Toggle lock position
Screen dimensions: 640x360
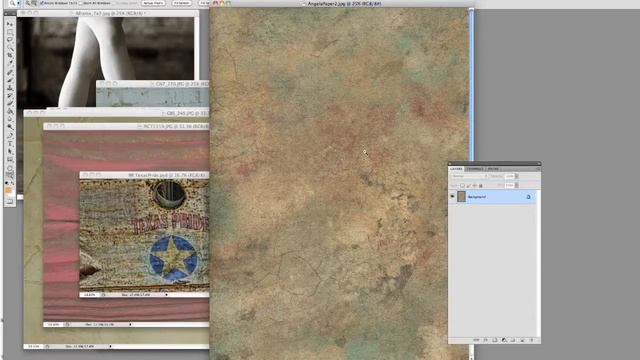point(474,186)
